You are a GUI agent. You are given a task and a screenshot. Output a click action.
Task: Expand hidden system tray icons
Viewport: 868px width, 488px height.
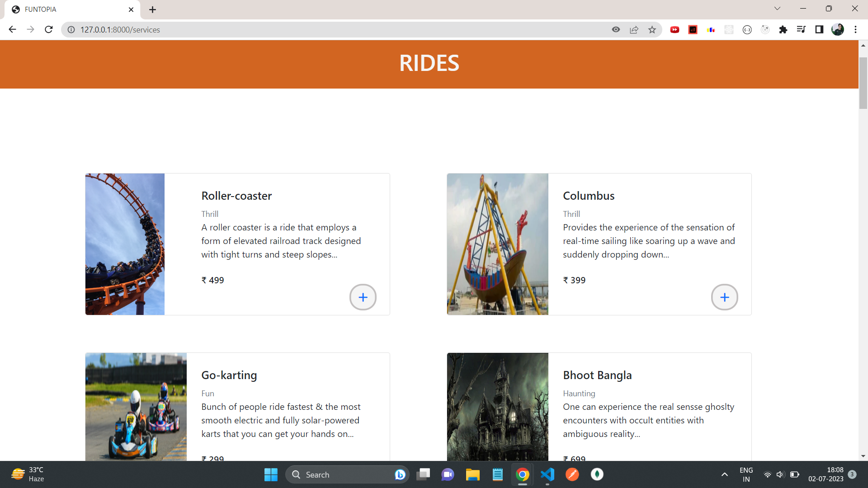(724, 474)
